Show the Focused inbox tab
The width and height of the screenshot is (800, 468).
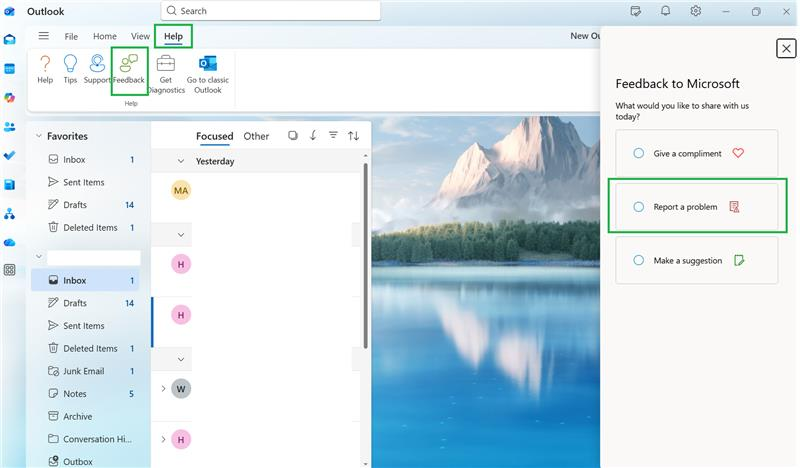[x=215, y=136]
